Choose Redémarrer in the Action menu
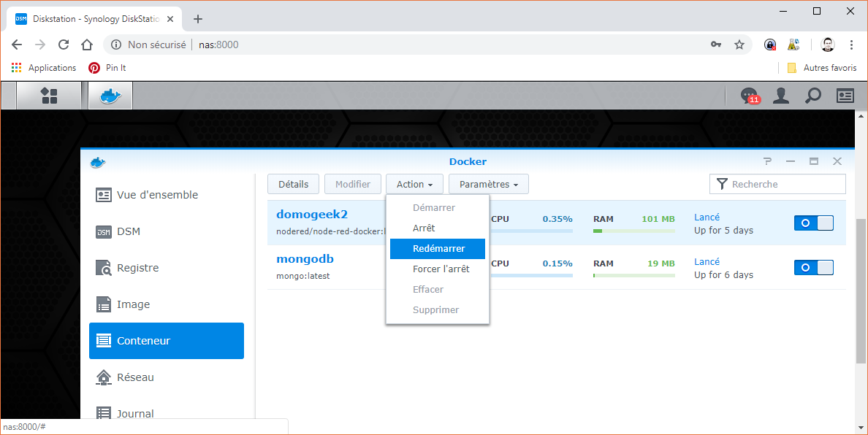 [438, 249]
